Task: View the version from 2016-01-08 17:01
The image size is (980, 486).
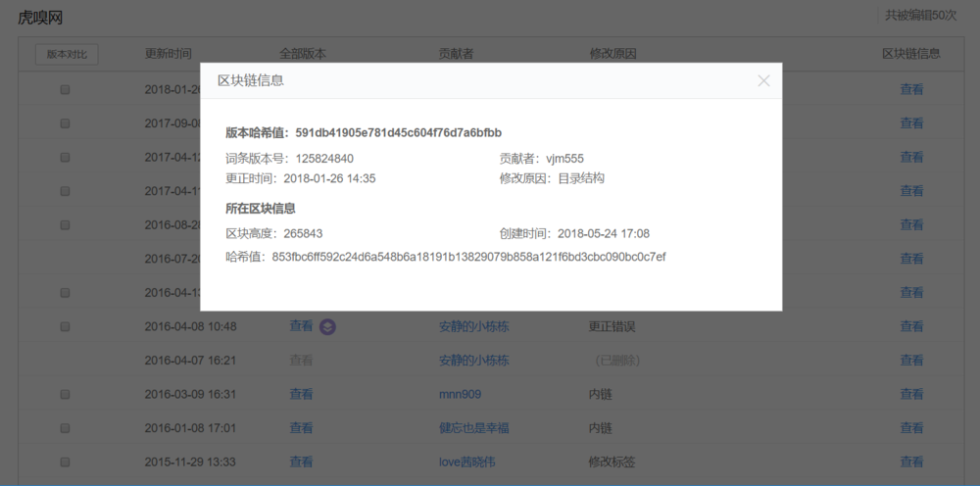Action: 301,428
